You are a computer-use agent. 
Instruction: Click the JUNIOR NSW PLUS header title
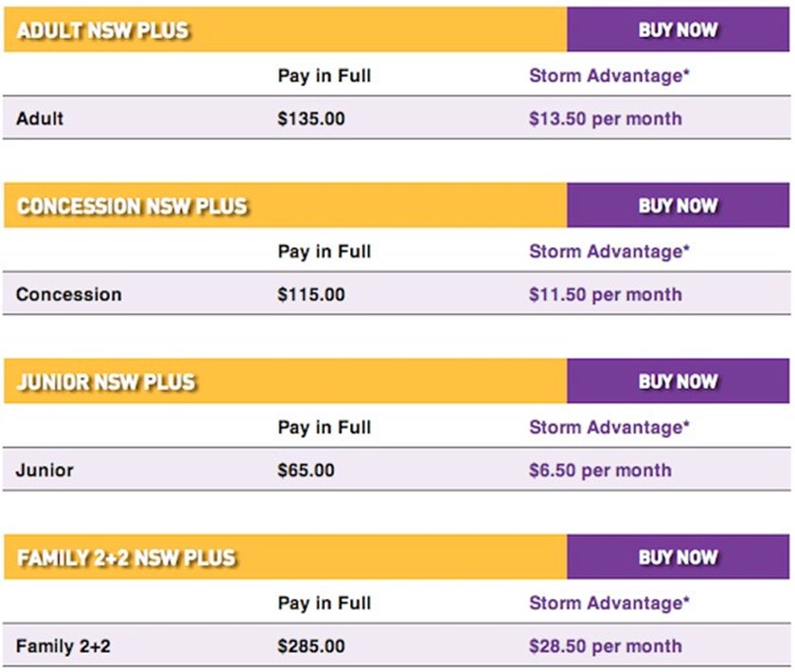point(106,382)
